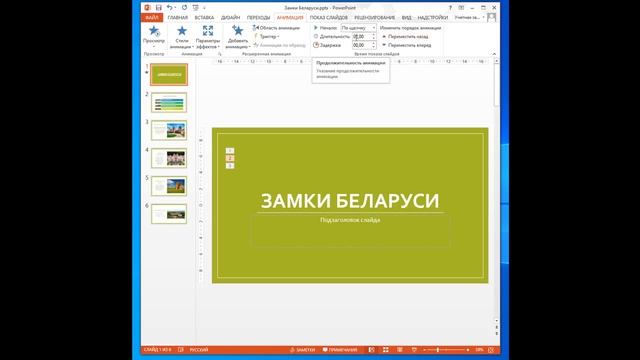Click Delay (Задержка) input field
Screen dimensions: 640x360
[x=362, y=45]
